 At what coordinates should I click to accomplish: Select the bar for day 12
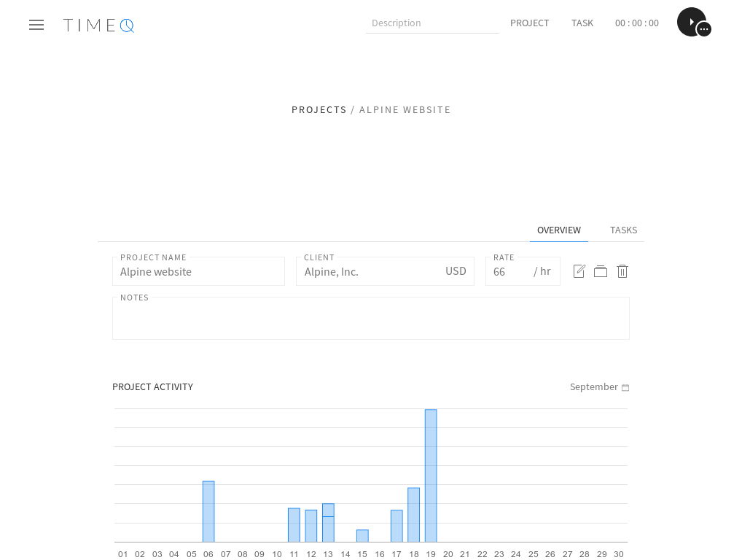click(311, 526)
